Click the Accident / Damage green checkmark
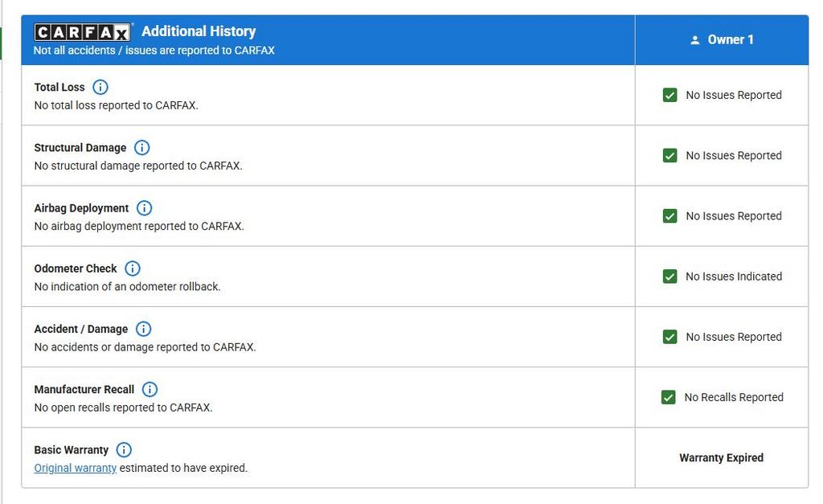The image size is (823, 504). click(669, 337)
